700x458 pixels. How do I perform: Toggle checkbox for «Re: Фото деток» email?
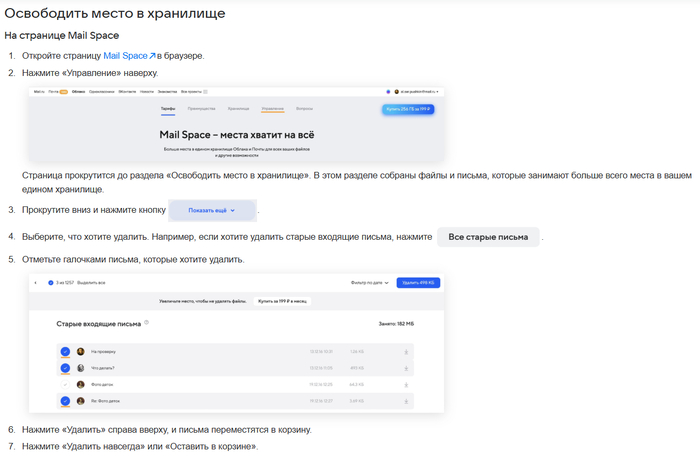point(65,401)
